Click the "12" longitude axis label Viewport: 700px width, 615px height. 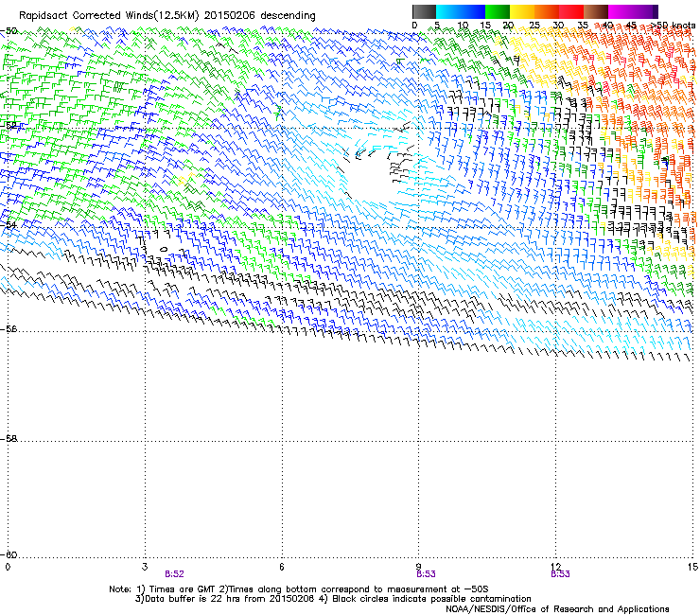click(556, 567)
